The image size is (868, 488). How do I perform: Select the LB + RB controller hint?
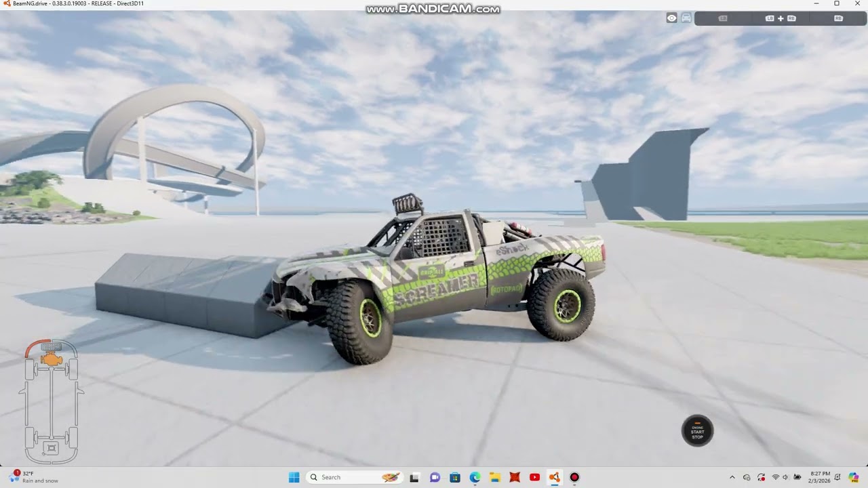tap(781, 18)
